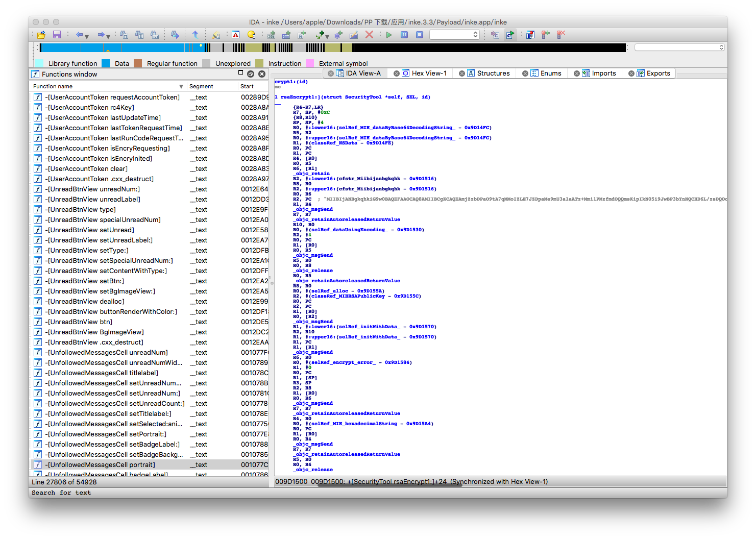
Task: Click the Regular function color swatch
Action: click(138, 63)
